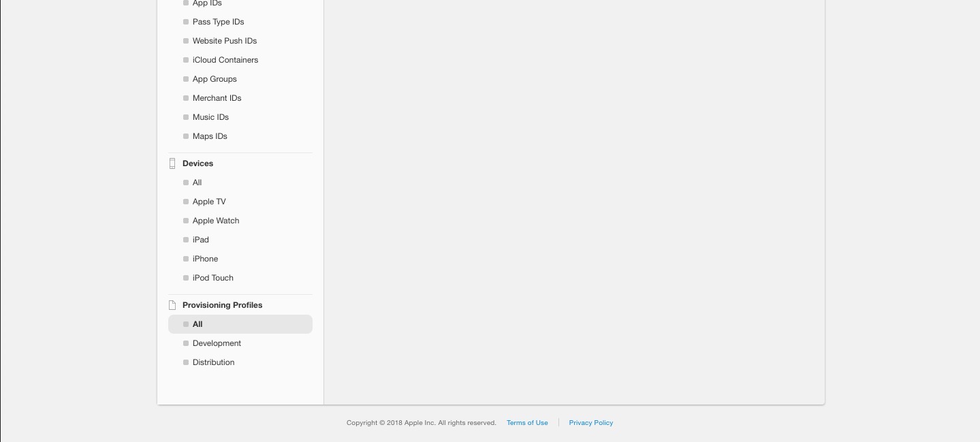Open the Terms of Use link
This screenshot has width=980, height=442.
527,423
